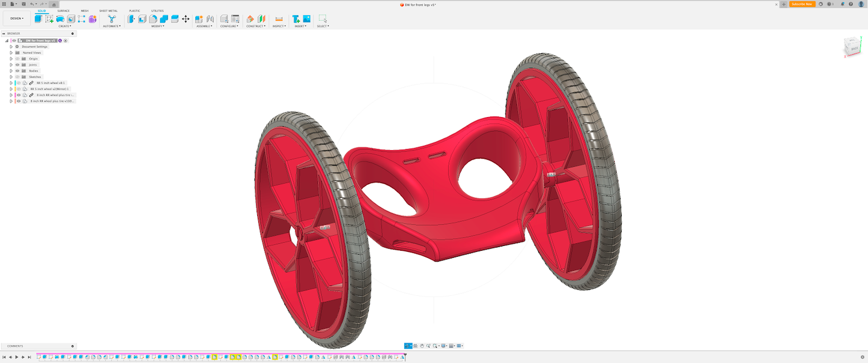Open the Automate tool icon
This screenshot has height=363, width=868.
point(112,19)
